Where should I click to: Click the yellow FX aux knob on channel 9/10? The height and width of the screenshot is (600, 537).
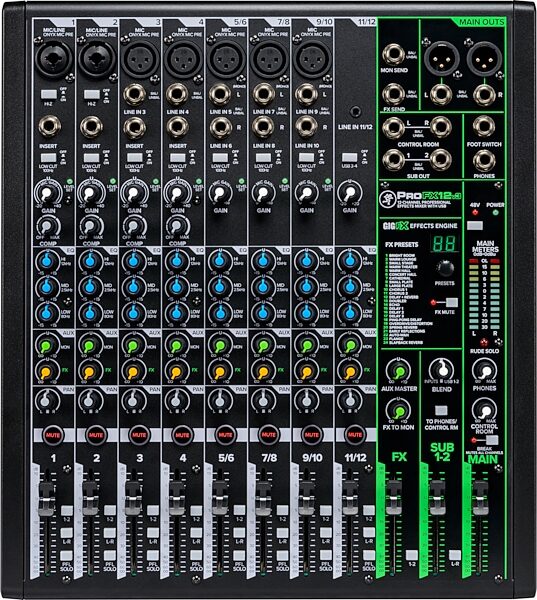point(305,372)
